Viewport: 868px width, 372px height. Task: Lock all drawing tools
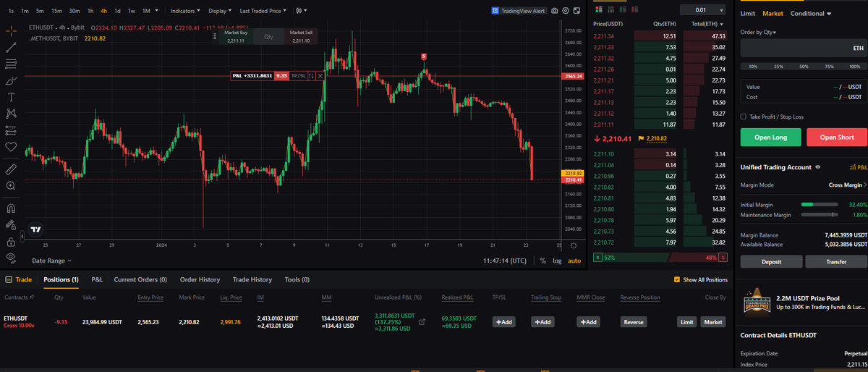(x=11, y=241)
